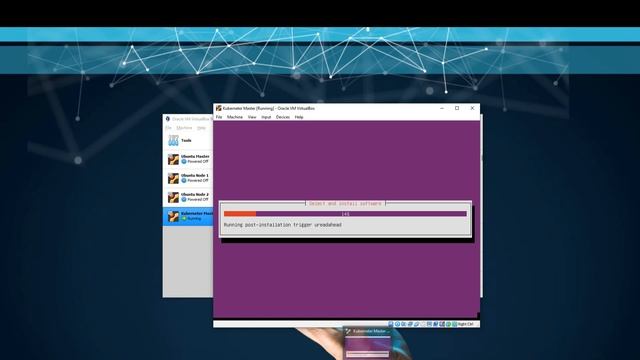The width and height of the screenshot is (640, 360).
Task: Click 'Select and install software' dialog title
Action: (345, 203)
